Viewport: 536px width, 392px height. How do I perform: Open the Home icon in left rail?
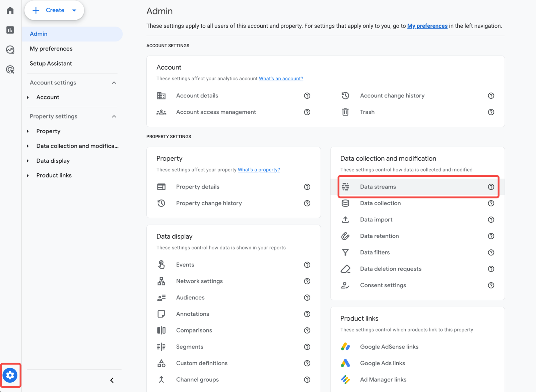pos(10,10)
